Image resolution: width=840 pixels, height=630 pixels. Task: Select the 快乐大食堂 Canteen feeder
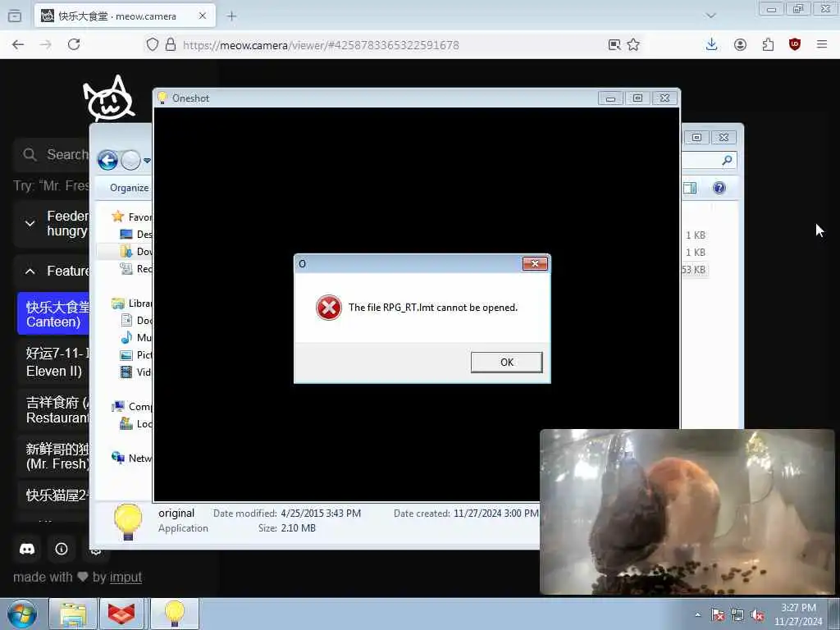53,314
